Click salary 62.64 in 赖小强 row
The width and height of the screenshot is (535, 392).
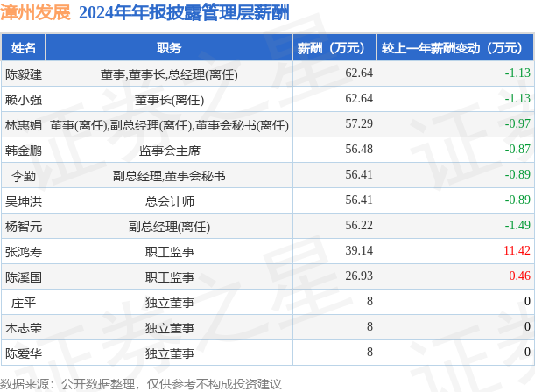coord(359,98)
